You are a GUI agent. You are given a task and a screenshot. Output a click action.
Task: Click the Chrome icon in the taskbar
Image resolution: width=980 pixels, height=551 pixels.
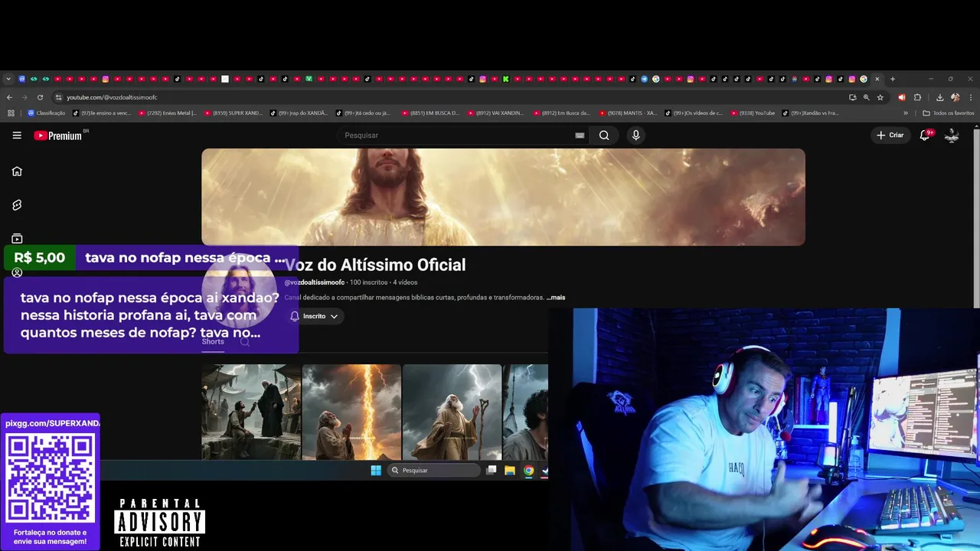click(528, 471)
